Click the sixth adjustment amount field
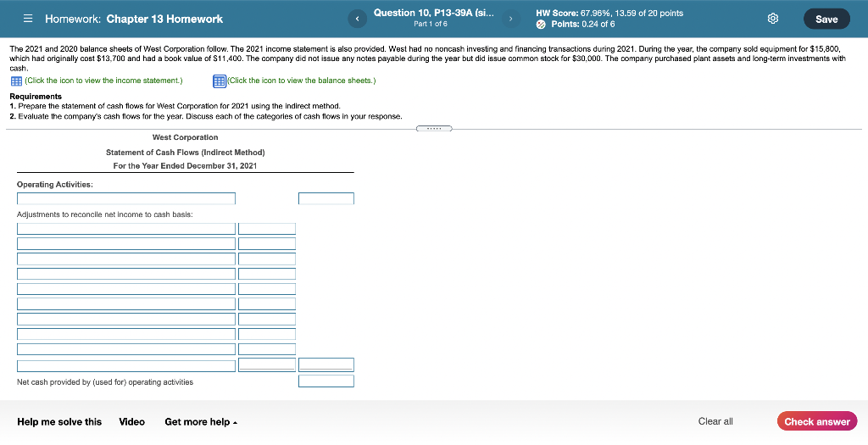 pos(267,303)
